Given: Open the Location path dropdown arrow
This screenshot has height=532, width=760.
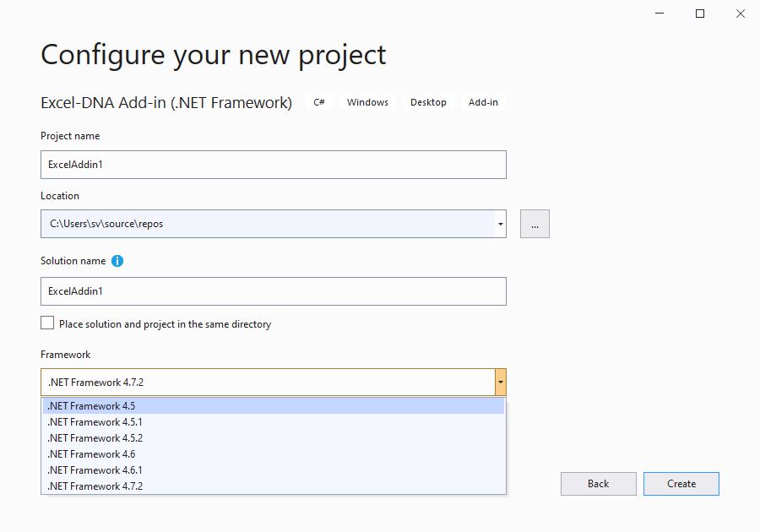Looking at the screenshot, I should tap(500, 224).
